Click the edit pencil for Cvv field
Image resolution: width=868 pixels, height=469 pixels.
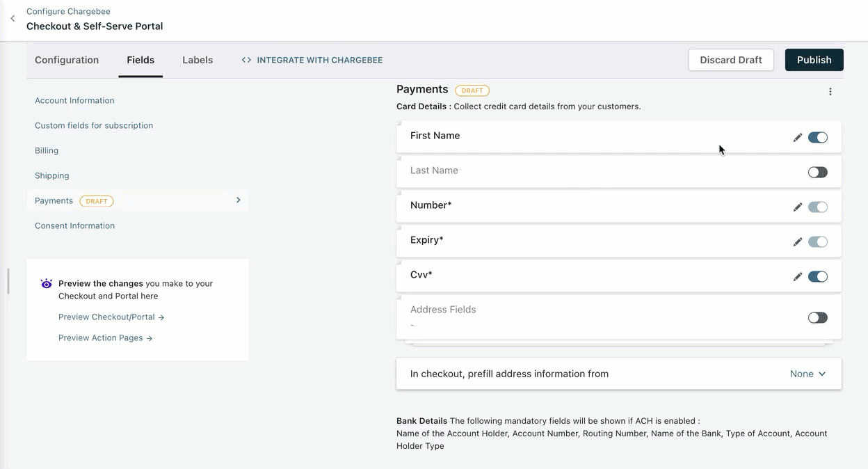(797, 277)
